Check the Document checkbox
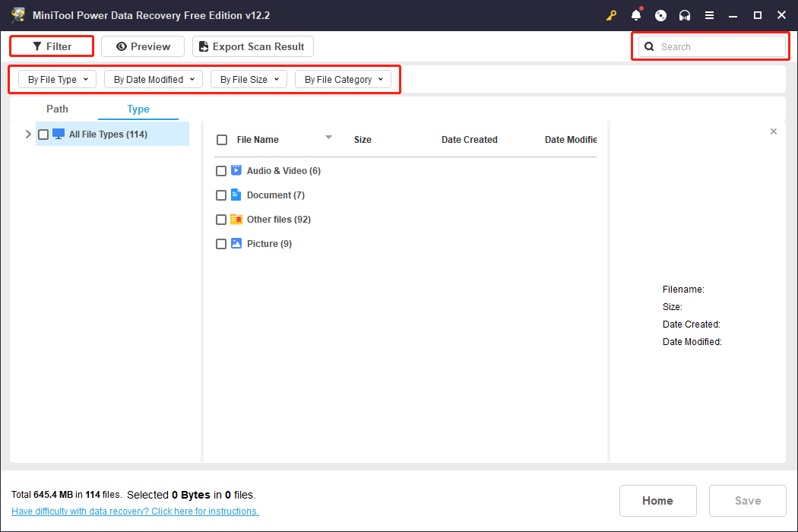 (x=221, y=195)
